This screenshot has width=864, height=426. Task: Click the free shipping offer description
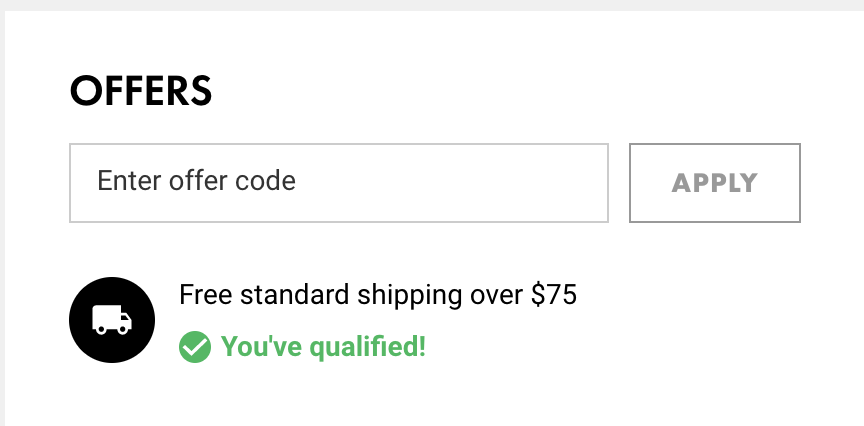[x=378, y=295]
